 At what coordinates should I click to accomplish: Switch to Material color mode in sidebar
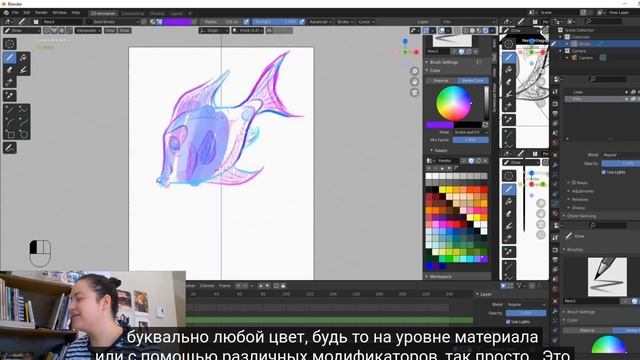pyautogui.click(x=441, y=80)
